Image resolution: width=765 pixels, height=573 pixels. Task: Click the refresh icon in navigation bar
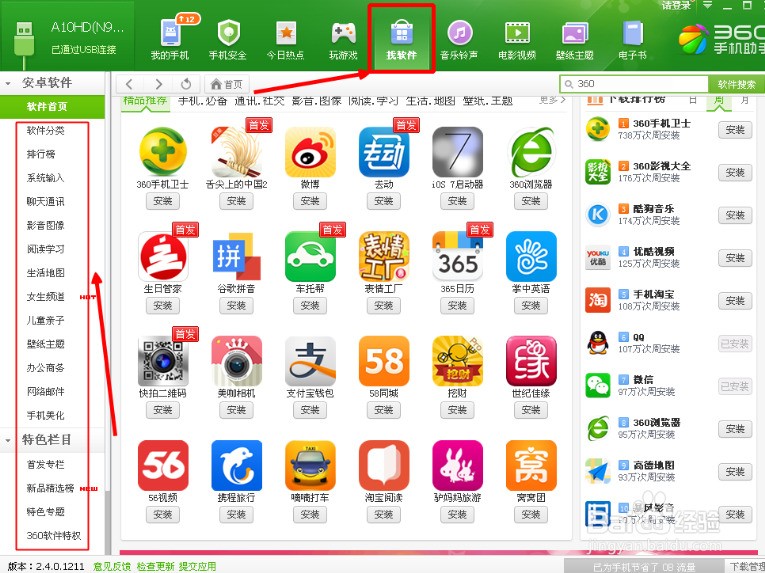pyautogui.click(x=186, y=84)
